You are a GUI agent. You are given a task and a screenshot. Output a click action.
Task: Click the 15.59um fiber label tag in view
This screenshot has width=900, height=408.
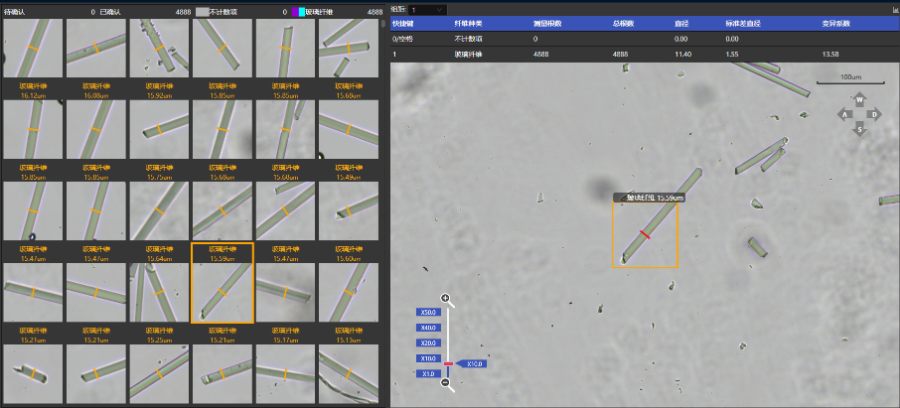click(649, 197)
